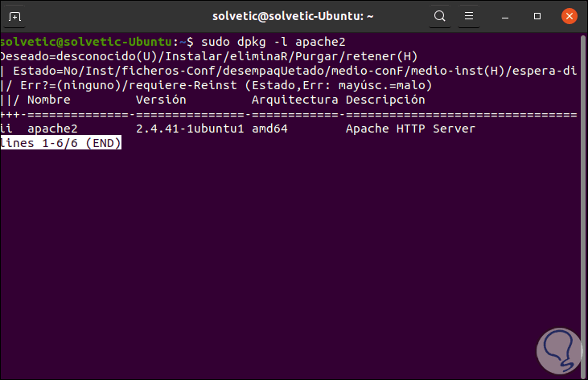
Task: Click the terminal search icon
Action: point(440,15)
